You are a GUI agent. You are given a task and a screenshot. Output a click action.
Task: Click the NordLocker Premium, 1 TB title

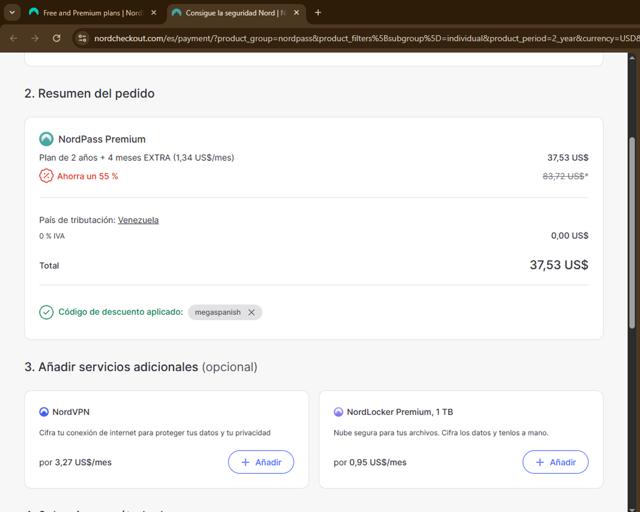point(400,412)
